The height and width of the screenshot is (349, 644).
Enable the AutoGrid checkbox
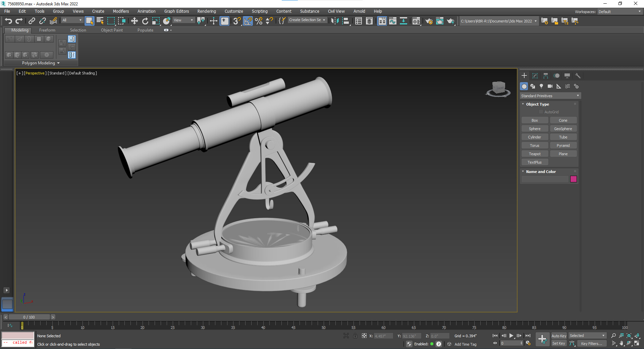click(x=541, y=112)
